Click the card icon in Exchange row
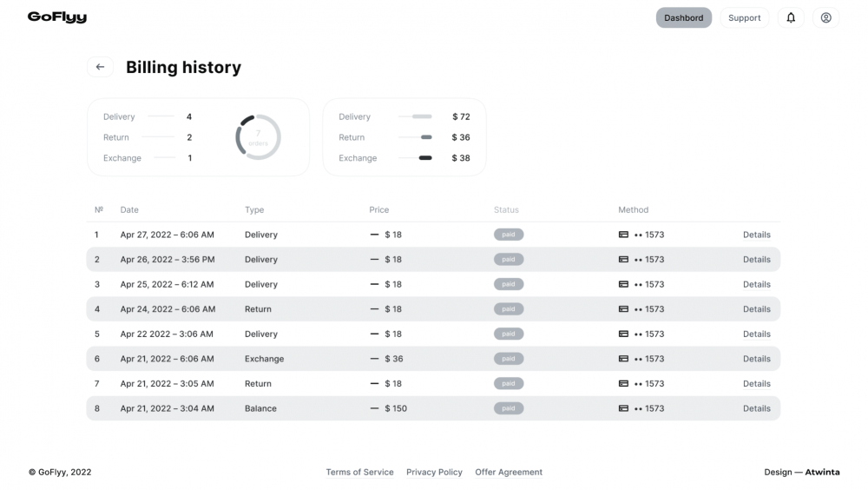This screenshot has width=868, height=490. click(x=623, y=359)
